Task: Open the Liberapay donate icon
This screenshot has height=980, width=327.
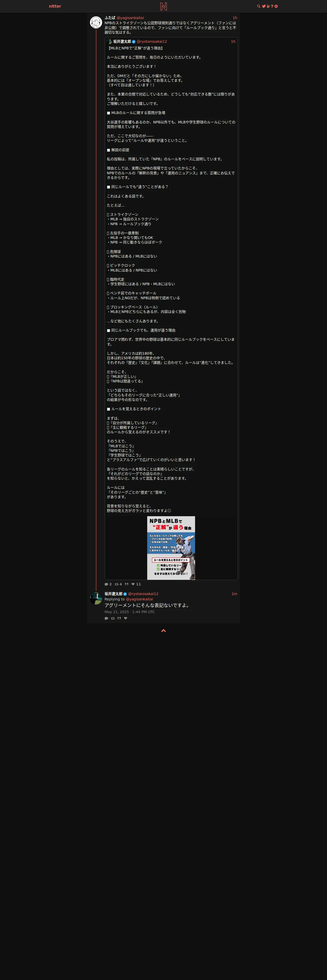Action: [268, 6]
